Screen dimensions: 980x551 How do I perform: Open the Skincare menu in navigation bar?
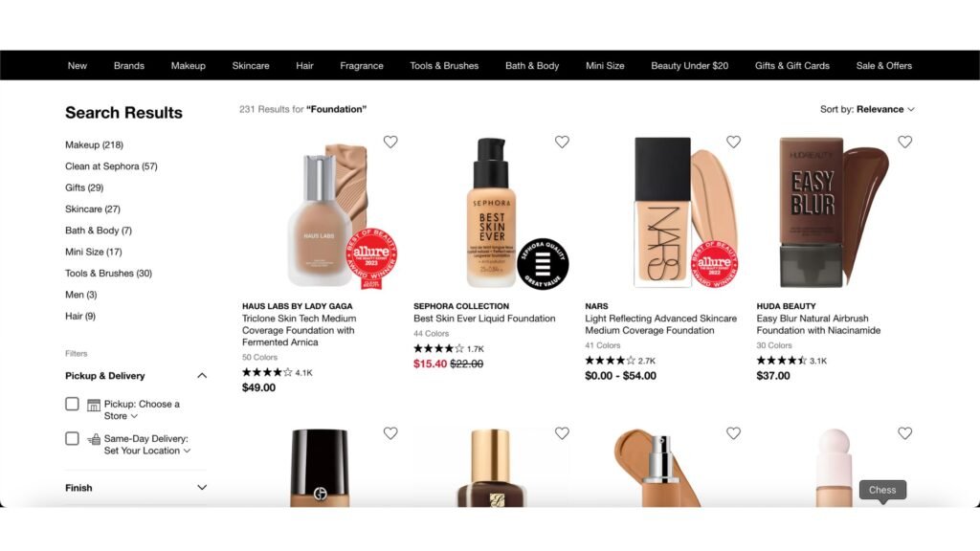251,66
